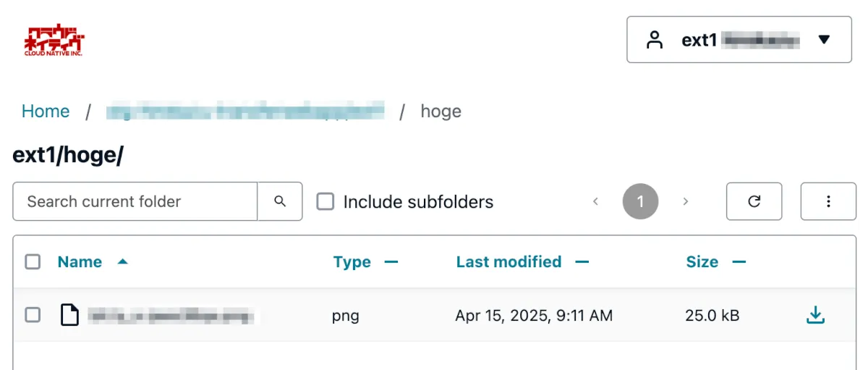Navigate to Home breadcrumb link

tap(46, 112)
